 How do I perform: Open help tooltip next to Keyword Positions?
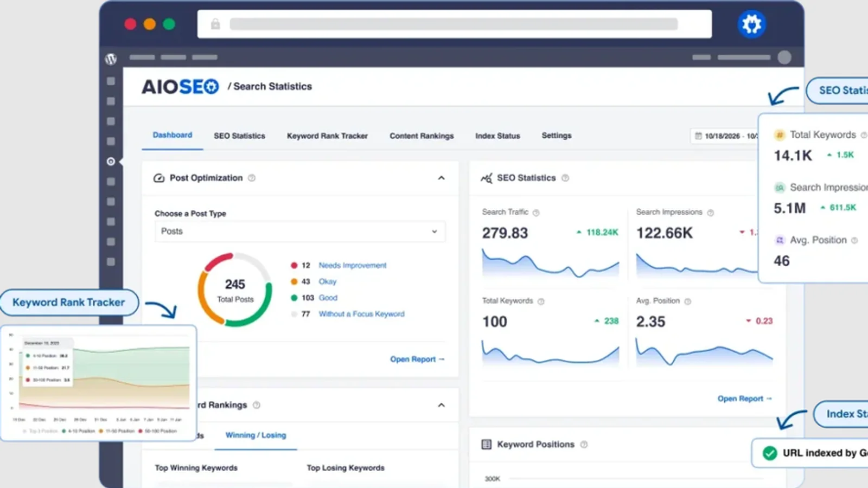[584, 445]
